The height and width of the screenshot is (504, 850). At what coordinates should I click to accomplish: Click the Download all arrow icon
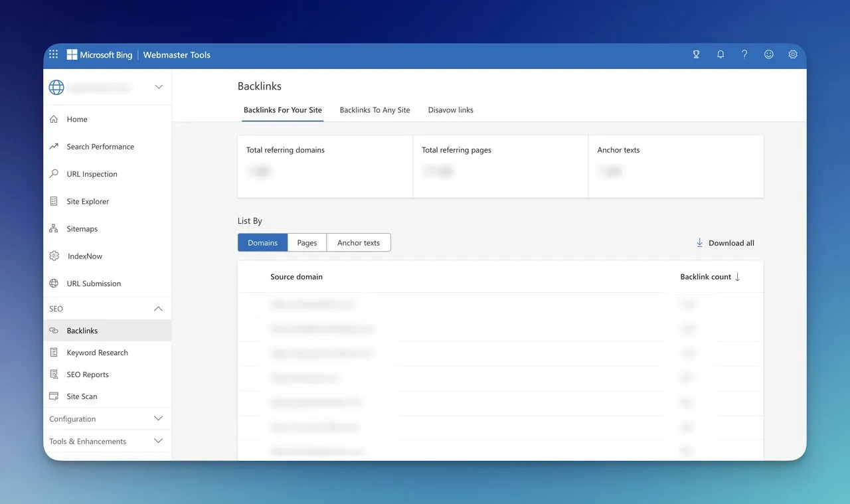point(699,243)
